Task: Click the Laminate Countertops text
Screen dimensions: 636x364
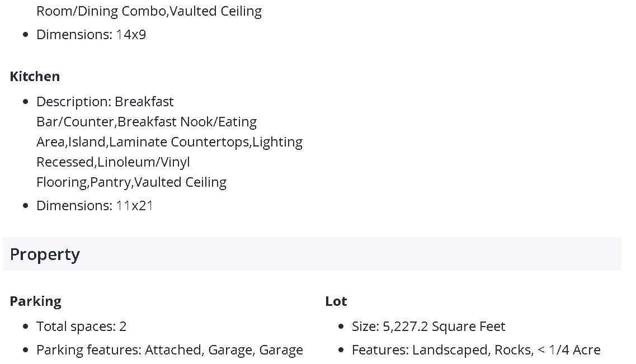Action: coord(179,141)
